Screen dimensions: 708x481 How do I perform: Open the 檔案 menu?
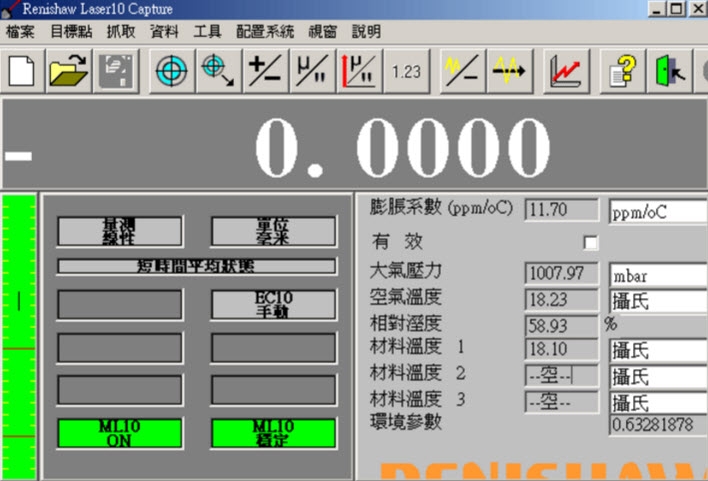click(20, 32)
